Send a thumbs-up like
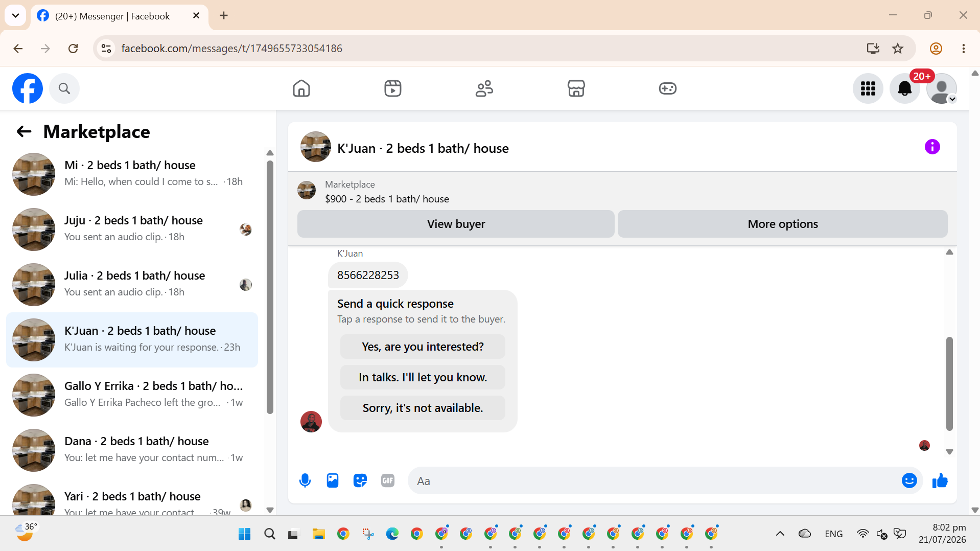Viewport: 980px width, 551px height. (940, 481)
